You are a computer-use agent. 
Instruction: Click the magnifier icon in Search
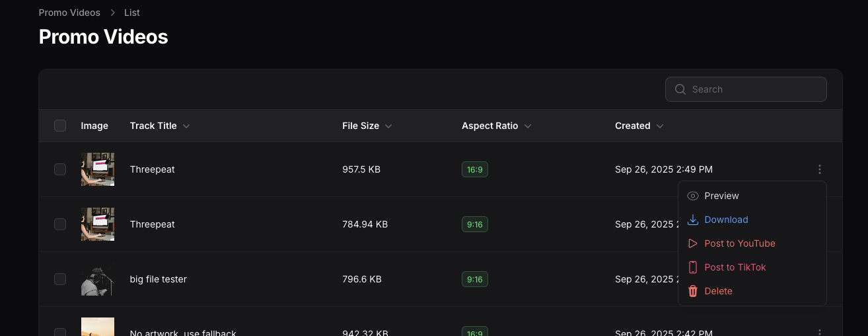[x=680, y=89]
